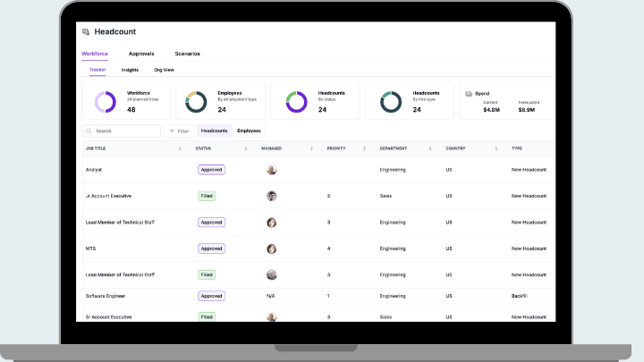Viewport: 644px width, 362px height.
Task: Switch to the Approvals tab
Action: click(x=140, y=54)
